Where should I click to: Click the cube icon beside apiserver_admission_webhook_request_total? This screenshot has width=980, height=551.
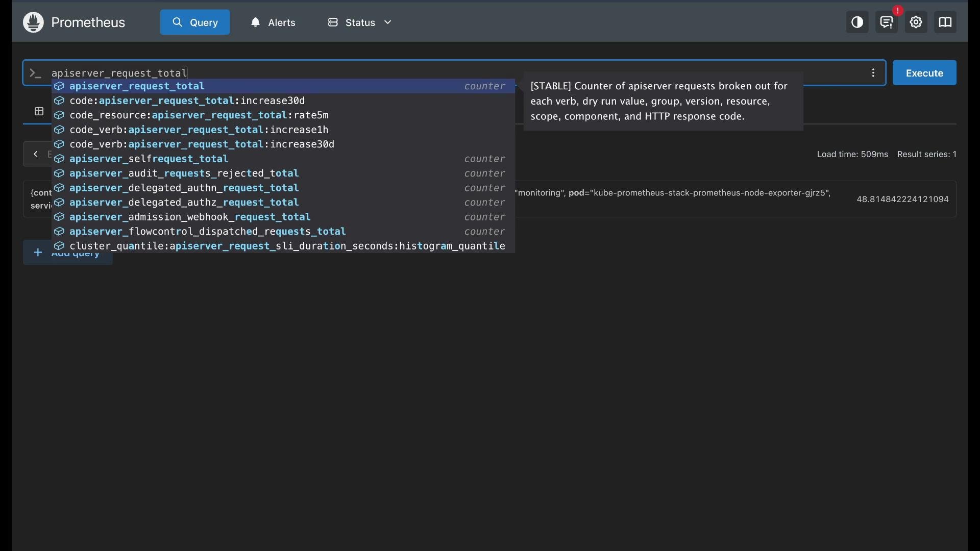(x=60, y=217)
